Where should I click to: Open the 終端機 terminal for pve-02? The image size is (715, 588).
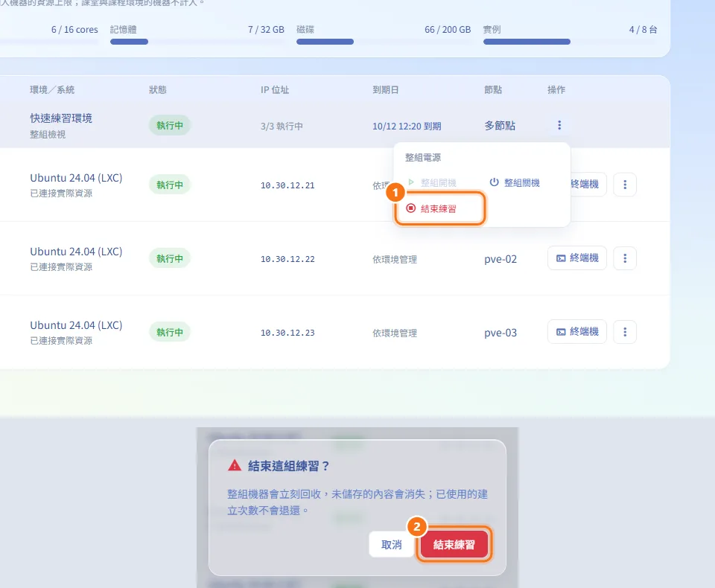point(576,258)
